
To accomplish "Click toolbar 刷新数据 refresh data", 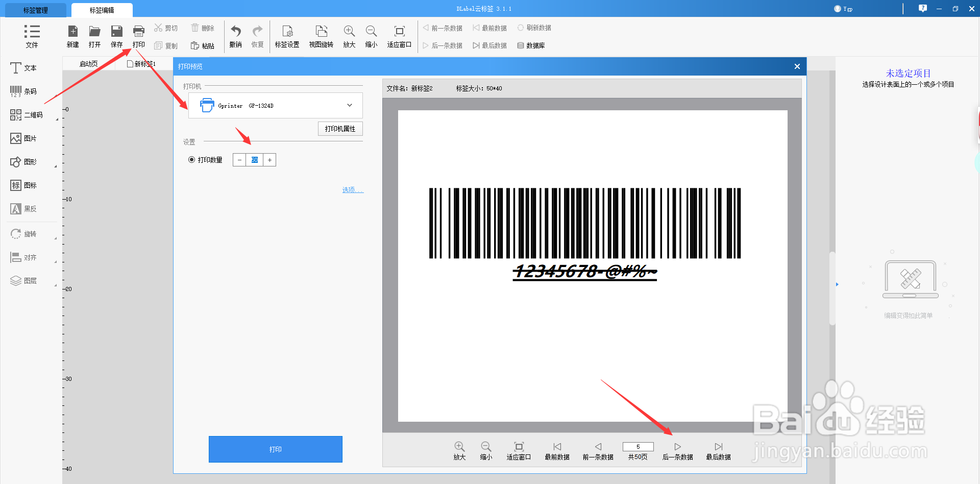I will pos(534,28).
